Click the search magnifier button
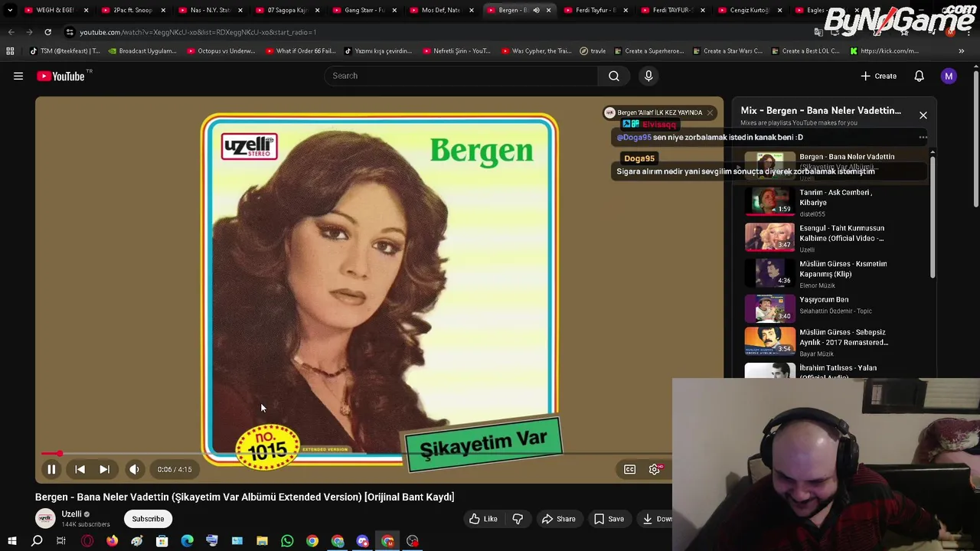Viewport: 980px width, 551px height. [614, 76]
